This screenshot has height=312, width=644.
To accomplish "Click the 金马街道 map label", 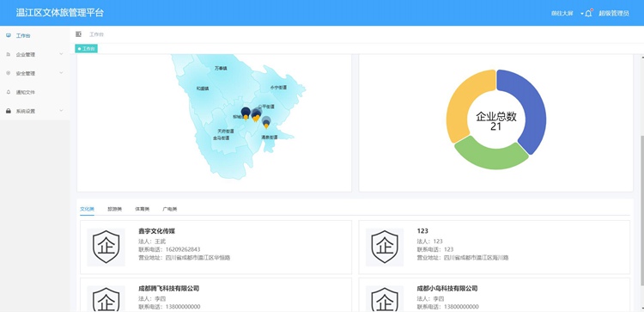I will 221,138.
